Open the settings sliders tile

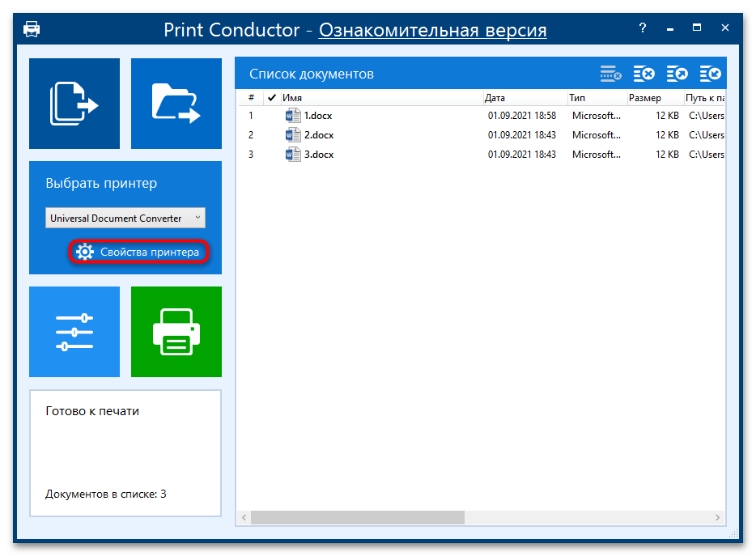[74, 332]
